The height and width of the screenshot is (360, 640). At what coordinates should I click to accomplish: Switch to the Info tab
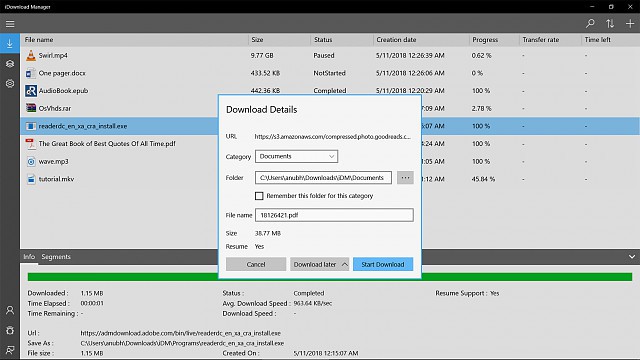point(29,257)
